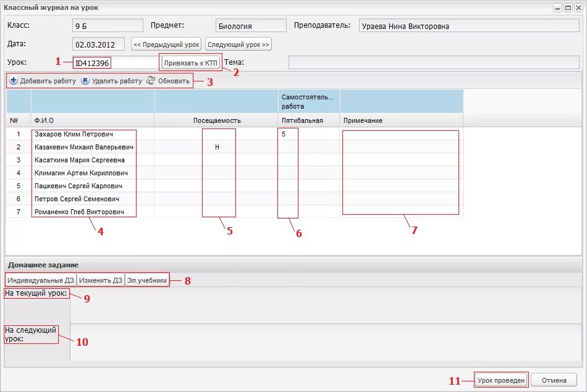
Task: Select student Касаткина Мария Сергеевна
Action: [x=79, y=160]
